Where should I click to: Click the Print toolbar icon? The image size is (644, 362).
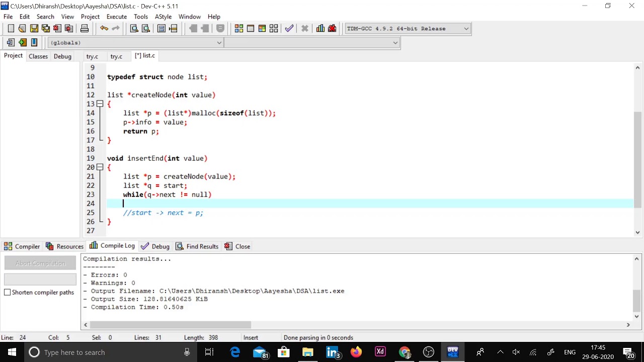(x=85, y=29)
